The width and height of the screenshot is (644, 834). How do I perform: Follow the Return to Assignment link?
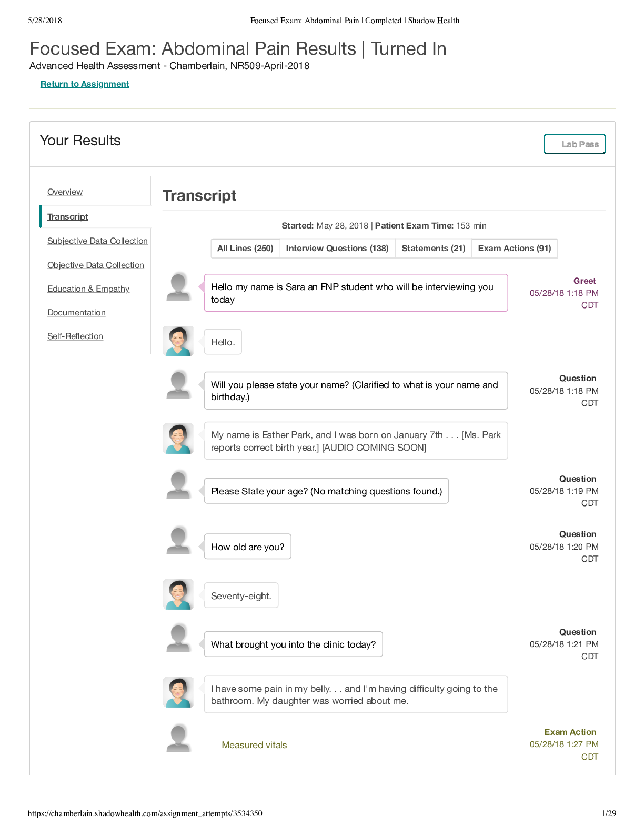point(85,84)
